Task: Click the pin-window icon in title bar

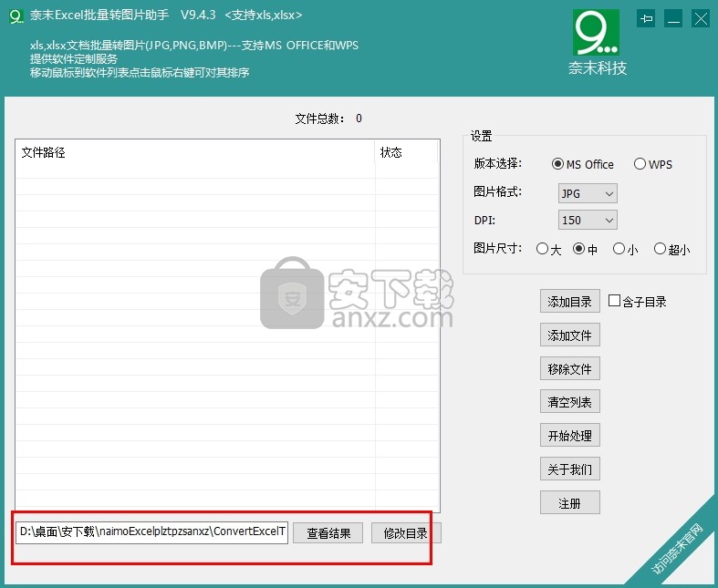Action: (x=646, y=19)
